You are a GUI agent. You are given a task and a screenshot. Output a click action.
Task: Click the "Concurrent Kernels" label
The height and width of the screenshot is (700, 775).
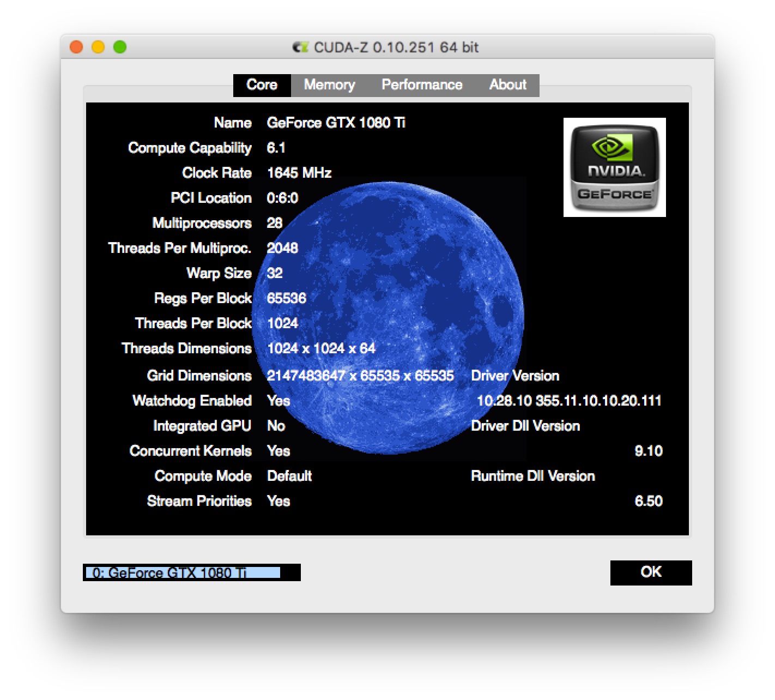(x=191, y=451)
